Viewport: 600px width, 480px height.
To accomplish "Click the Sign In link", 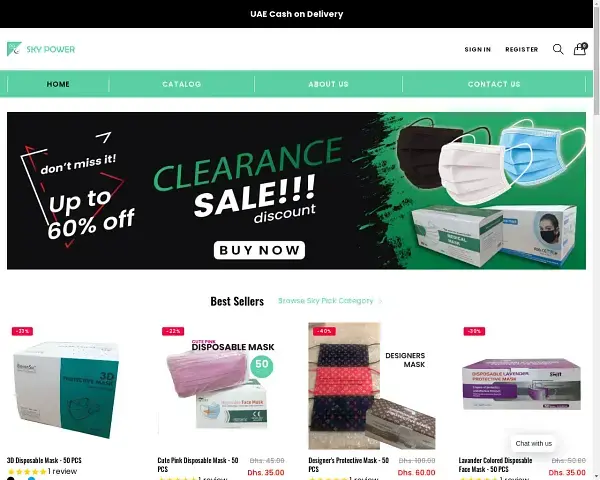I will (x=478, y=49).
